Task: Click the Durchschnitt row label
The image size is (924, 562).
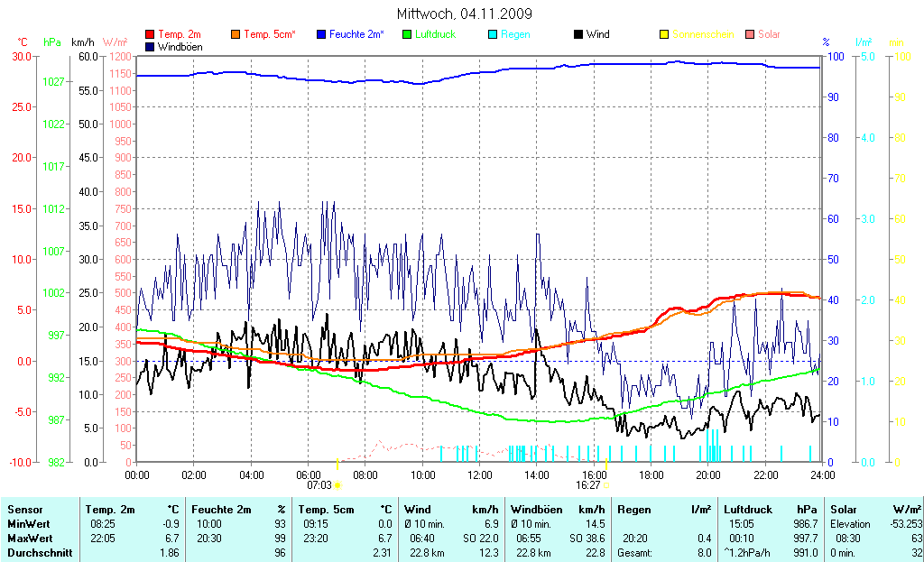Action: pos(40,552)
